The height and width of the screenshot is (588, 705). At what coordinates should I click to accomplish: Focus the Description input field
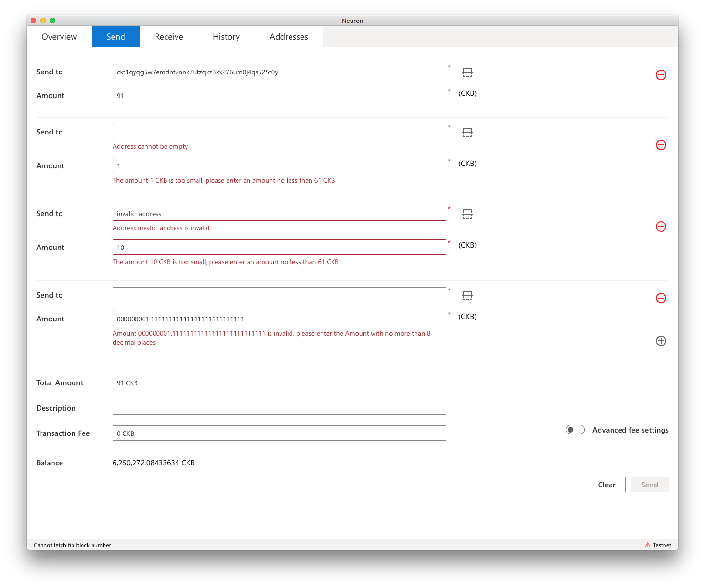(280, 407)
